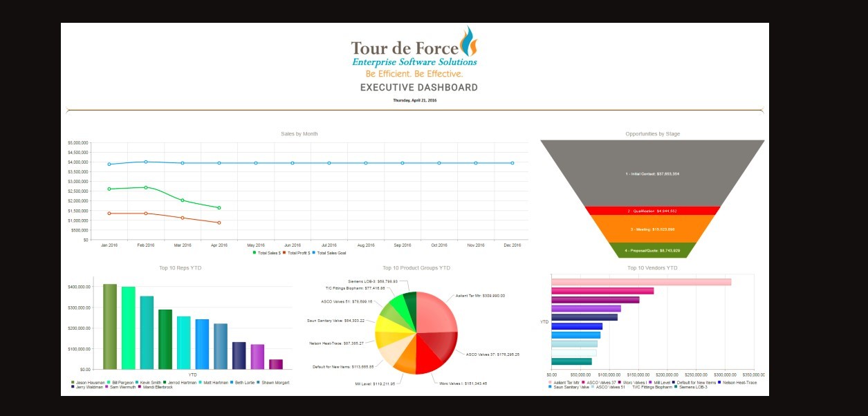Click Mandi Ellerbrock's smallest purple bar

276,364
